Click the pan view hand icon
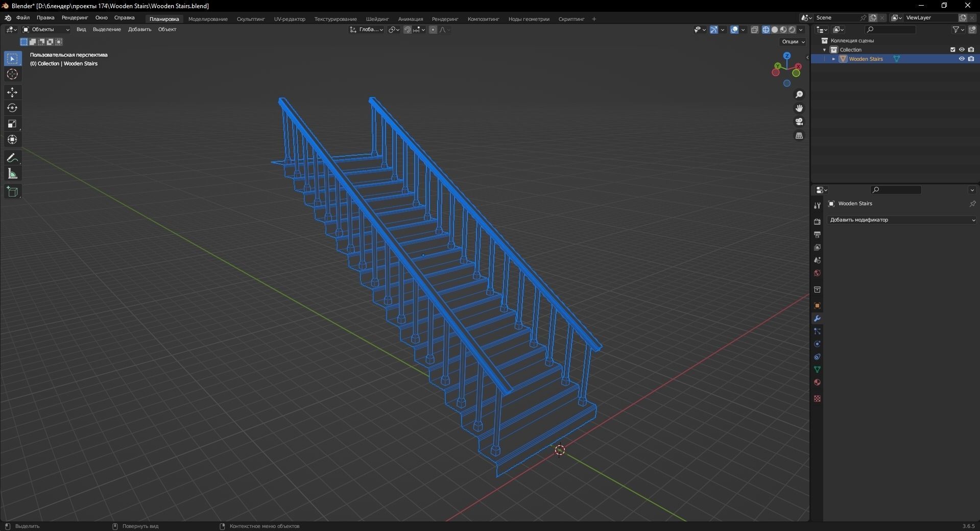 799,108
